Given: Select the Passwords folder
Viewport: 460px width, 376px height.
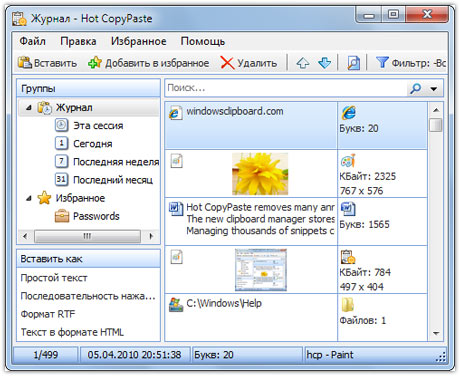Looking at the screenshot, I should click(x=96, y=216).
